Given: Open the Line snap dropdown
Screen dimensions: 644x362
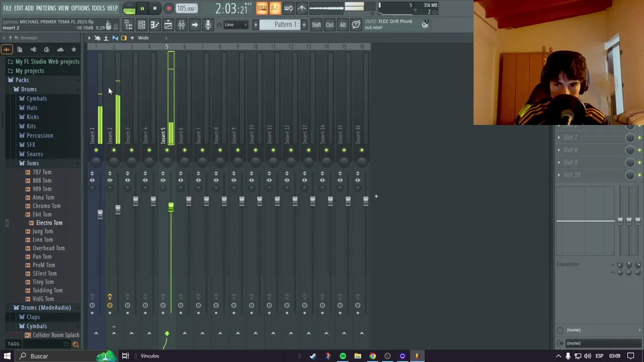Looking at the screenshot, I should [235, 25].
